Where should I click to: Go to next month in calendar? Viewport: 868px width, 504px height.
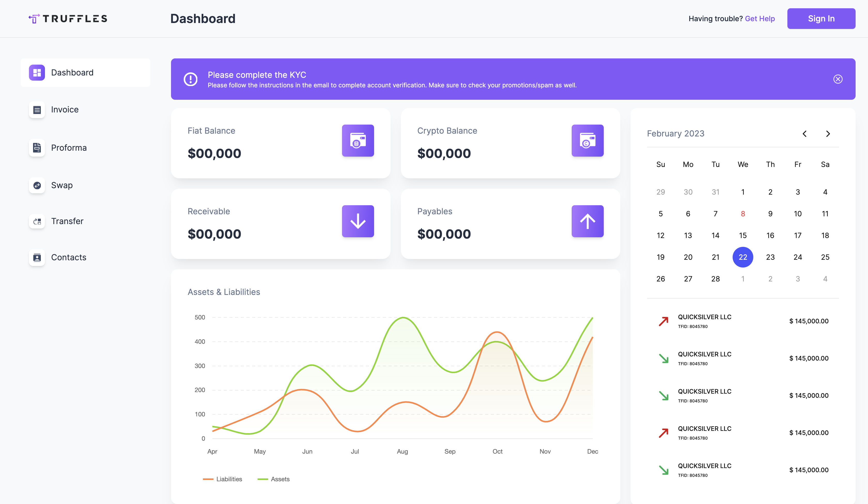pos(828,133)
